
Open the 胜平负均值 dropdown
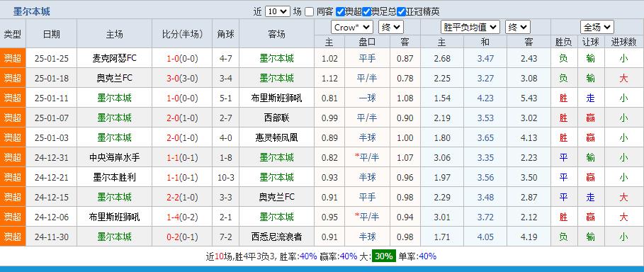(470, 28)
